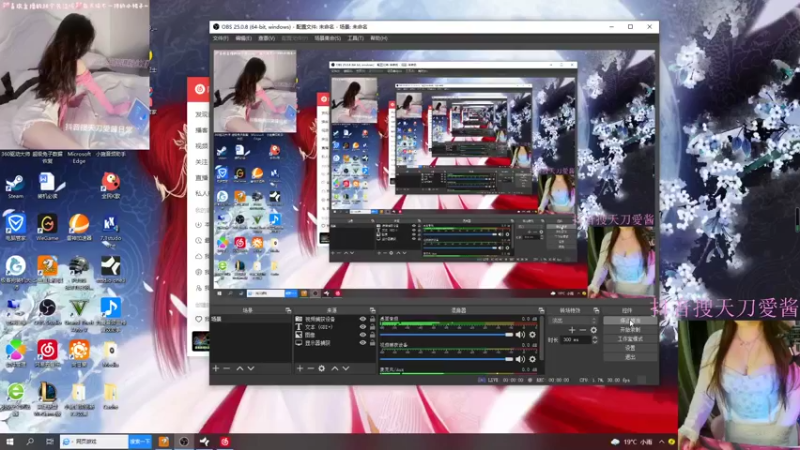Remove selected source with the minus icon
Image resolution: width=800 pixels, height=450 pixels.
310,368
